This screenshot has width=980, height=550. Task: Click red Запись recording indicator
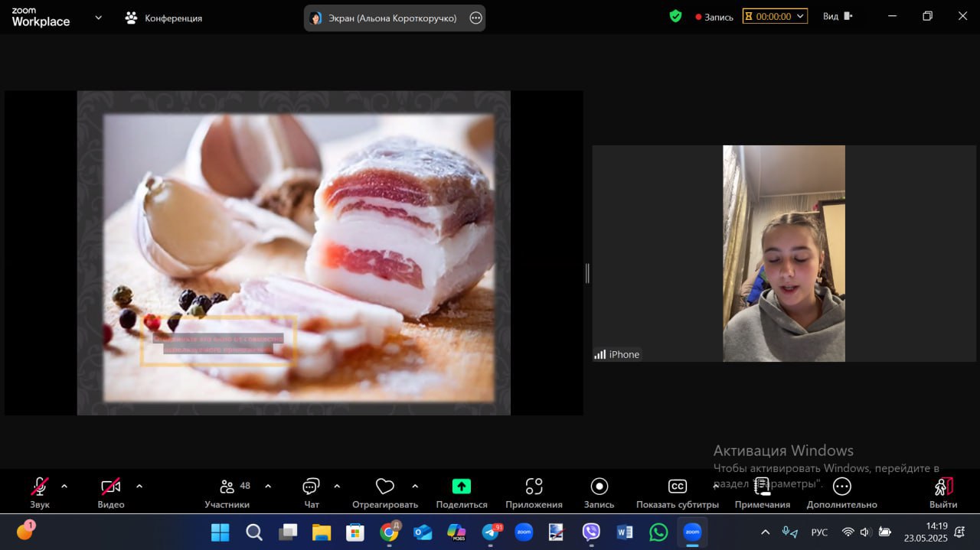click(x=714, y=17)
